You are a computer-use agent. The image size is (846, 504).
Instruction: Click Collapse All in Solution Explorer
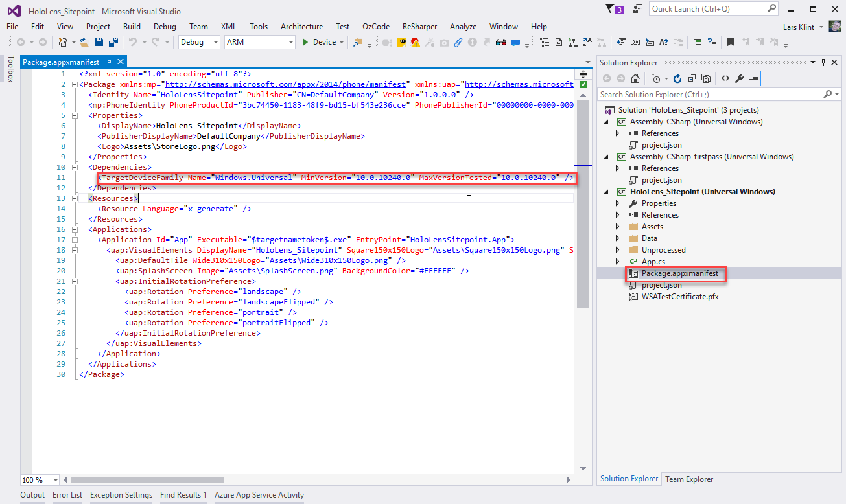[x=692, y=78]
